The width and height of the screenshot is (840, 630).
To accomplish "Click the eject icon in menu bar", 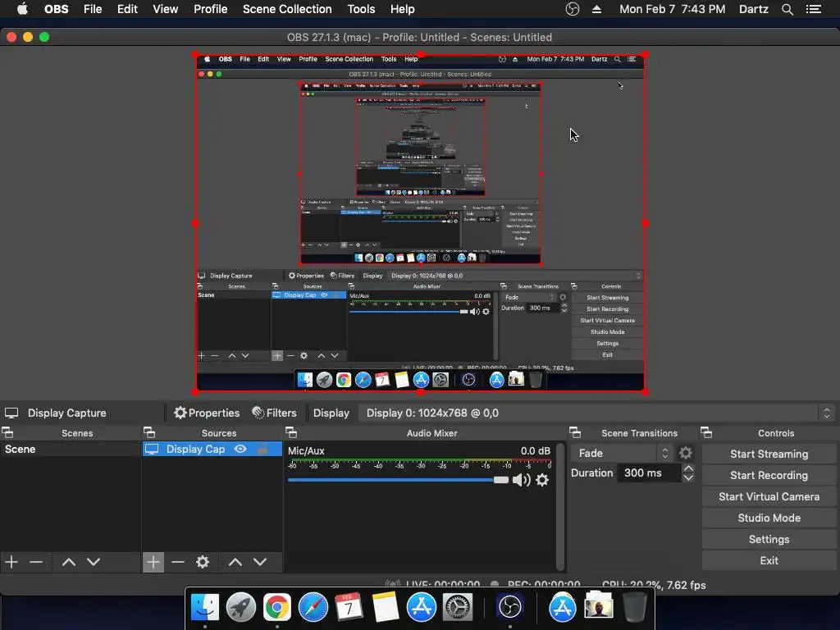I will (596, 9).
